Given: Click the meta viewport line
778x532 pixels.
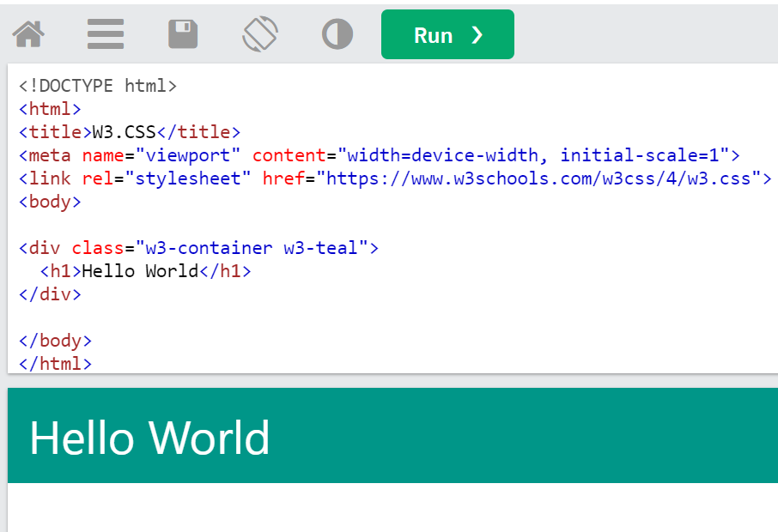Looking at the screenshot, I should tap(379, 155).
